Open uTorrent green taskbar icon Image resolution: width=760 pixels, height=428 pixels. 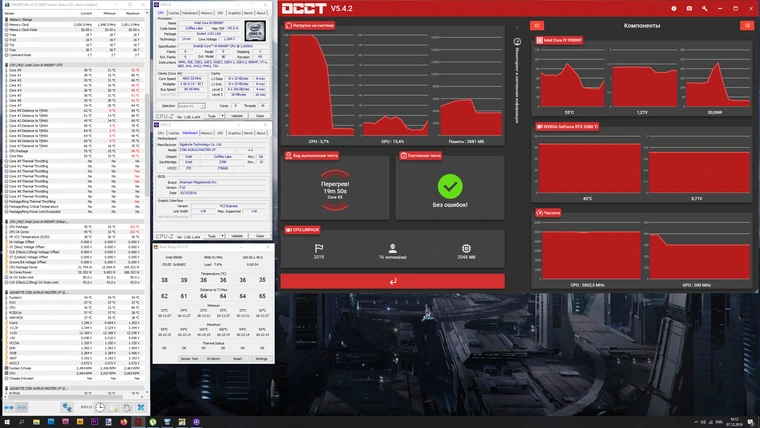coord(153,422)
